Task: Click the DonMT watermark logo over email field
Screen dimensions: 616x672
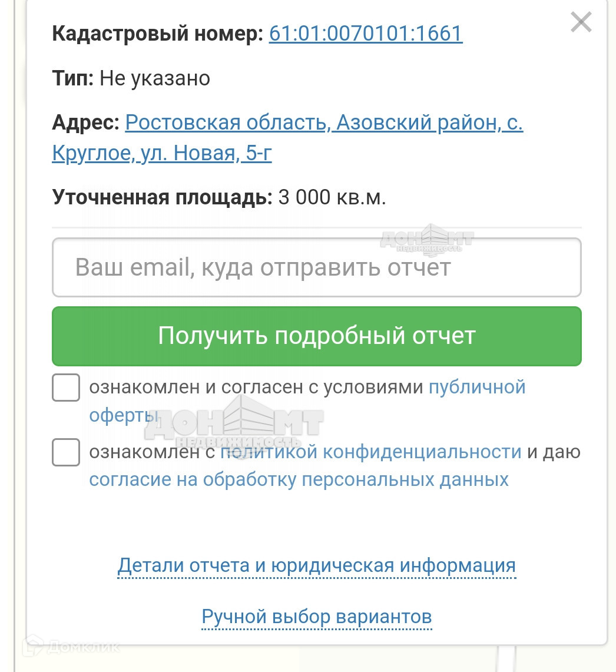Action: point(427,239)
